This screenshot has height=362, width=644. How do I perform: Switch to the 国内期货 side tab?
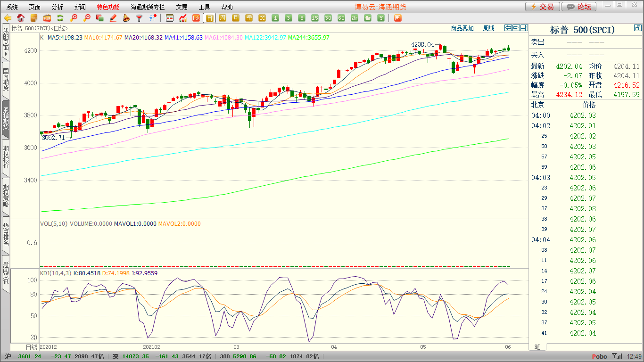coord(6,80)
